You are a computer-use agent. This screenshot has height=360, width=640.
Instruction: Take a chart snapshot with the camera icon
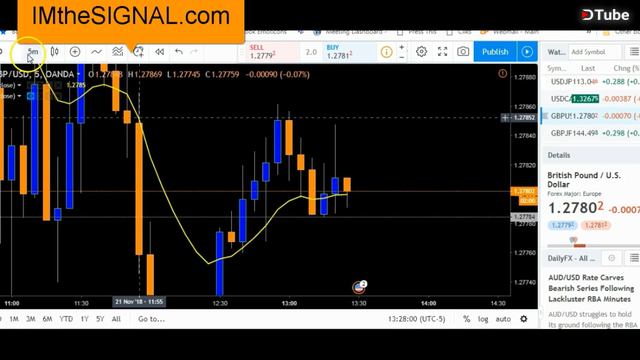pos(463,51)
